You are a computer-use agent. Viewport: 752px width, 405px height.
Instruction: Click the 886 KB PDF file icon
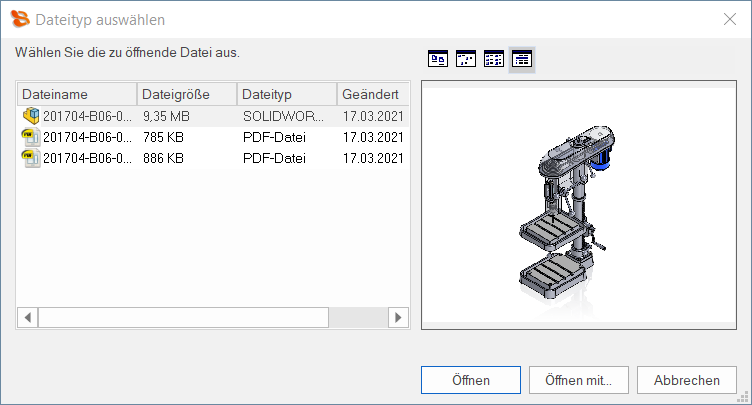(x=31, y=158)
